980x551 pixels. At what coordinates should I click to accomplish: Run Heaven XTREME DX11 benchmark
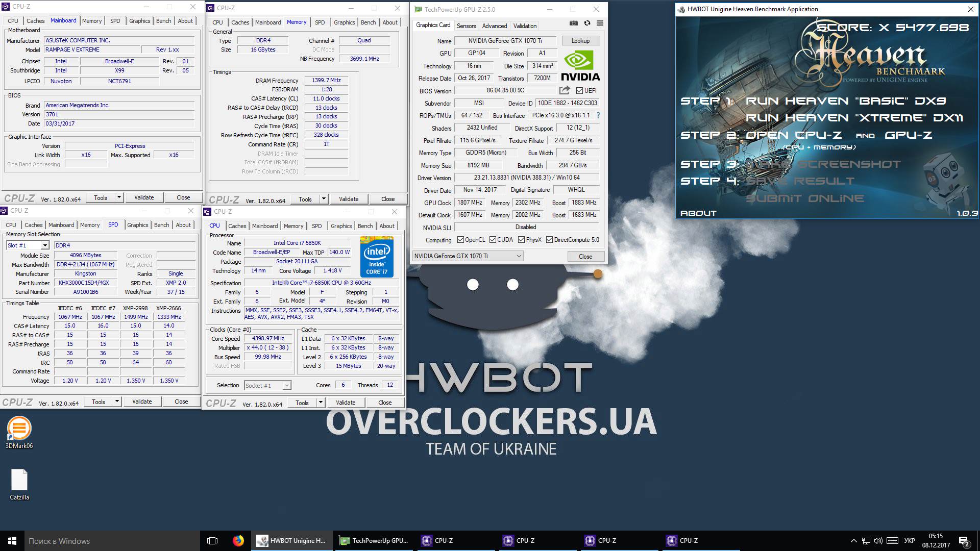(854, 118)
